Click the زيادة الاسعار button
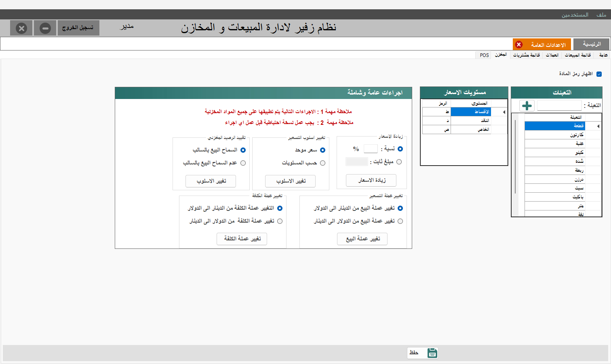 tap(371, 180)
